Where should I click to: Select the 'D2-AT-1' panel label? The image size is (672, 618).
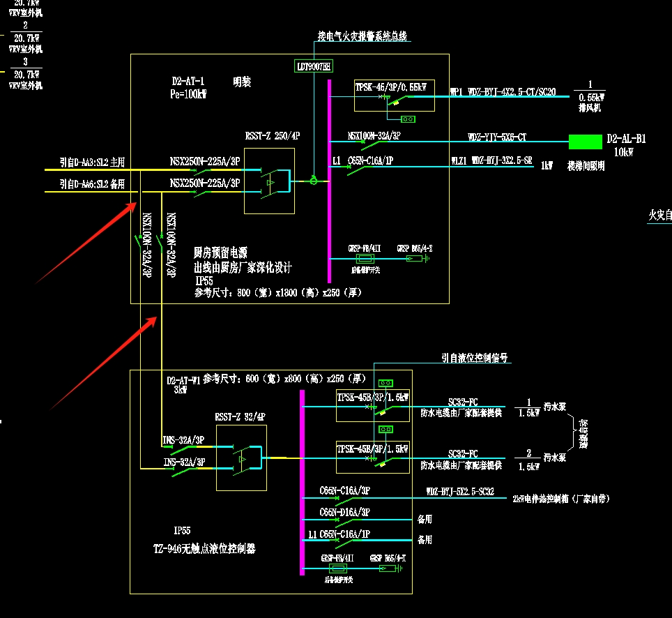[x=188, y=81]
